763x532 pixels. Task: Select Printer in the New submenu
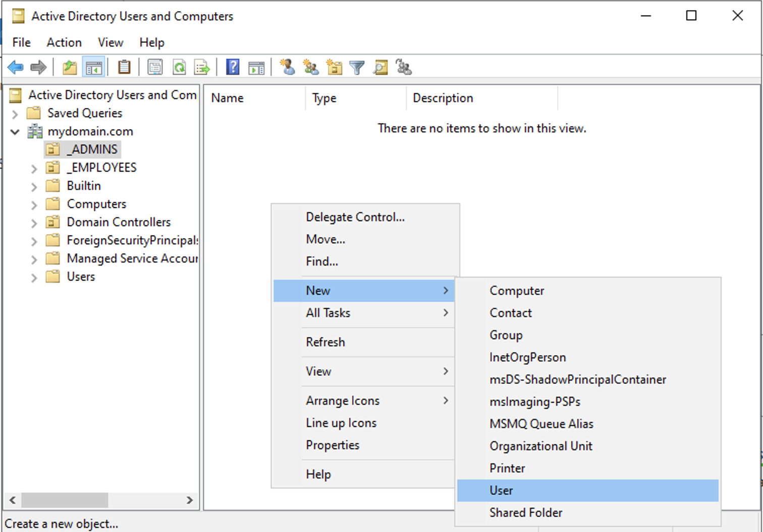(588, 468)
